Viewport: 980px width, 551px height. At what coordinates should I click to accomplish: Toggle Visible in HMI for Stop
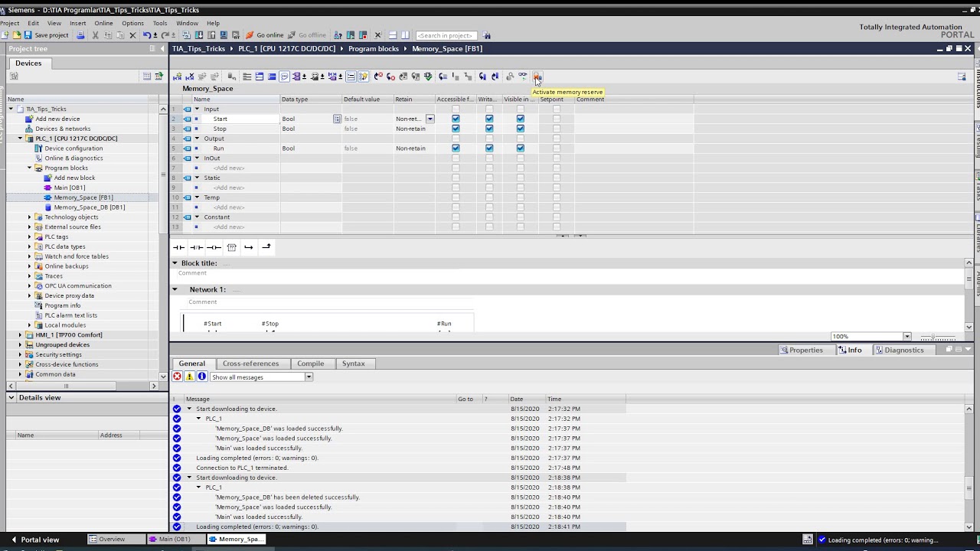point(521,129)
